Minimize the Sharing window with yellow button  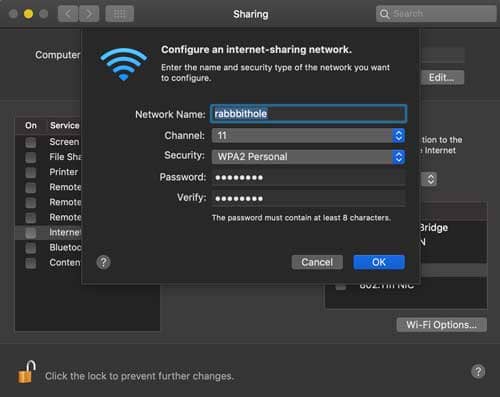pos(28,14)
